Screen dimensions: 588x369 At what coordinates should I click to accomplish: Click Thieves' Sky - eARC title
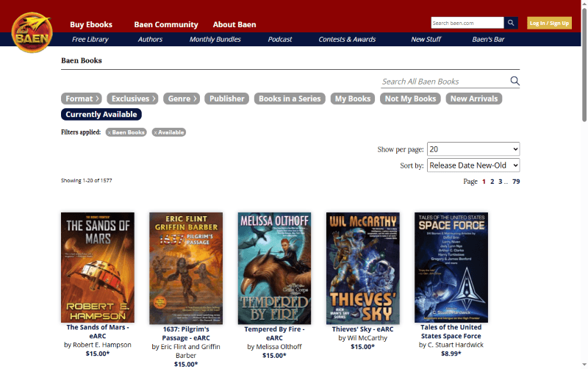[362, 329]
